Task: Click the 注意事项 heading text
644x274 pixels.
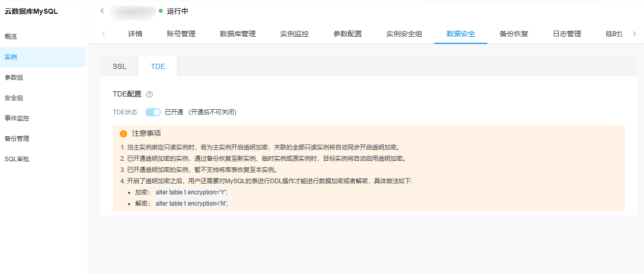Action: coord(146,134)
